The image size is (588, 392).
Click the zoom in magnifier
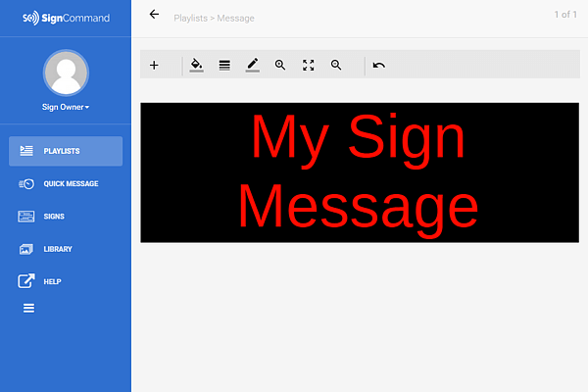click(280, 65)
